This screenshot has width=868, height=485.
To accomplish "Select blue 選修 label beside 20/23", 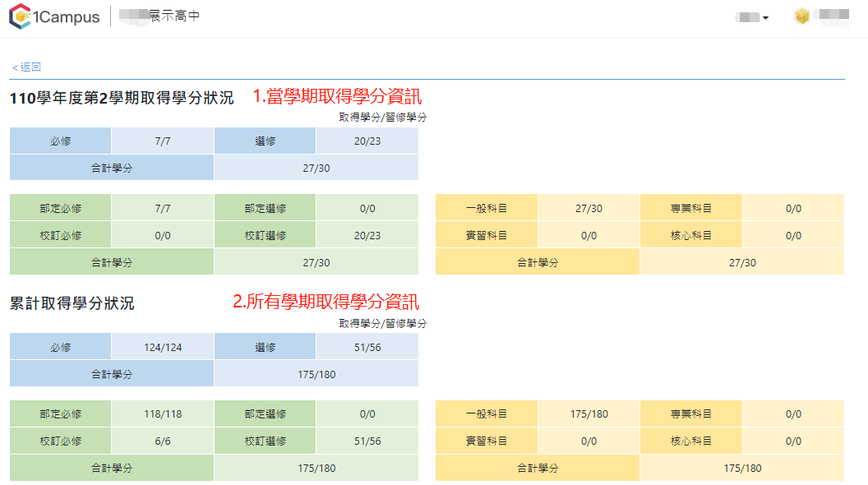I will [x=265, y=141].
